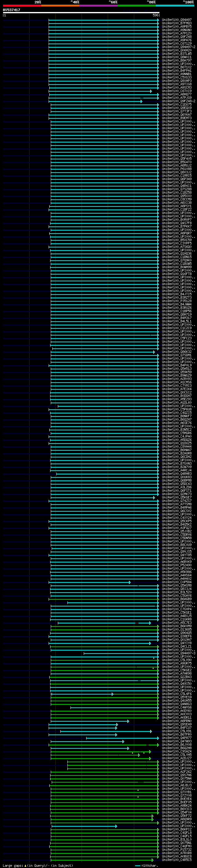Click the UniRef100_C5LV90 label
Screen dimensions: 197x868
pos(177,660)
